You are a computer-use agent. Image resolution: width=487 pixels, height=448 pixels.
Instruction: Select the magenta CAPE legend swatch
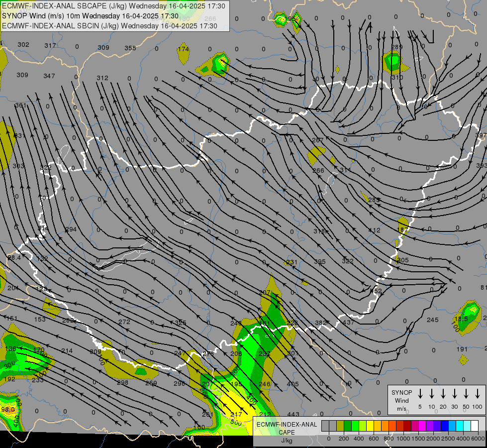[422, 426]
